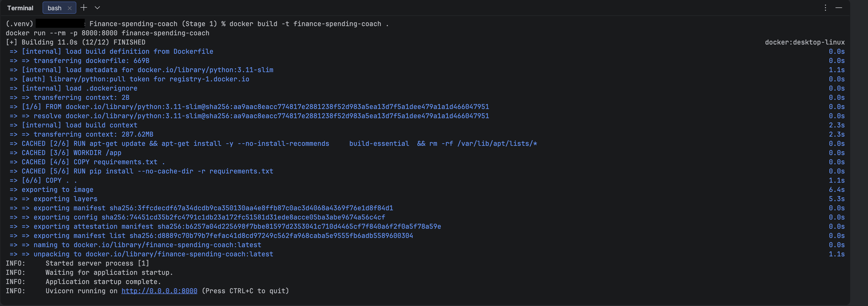Image resolution: width=868 pixels, height=306 pixels.
Task: Click the Terminal panel title
Action: tap(20, 8)
